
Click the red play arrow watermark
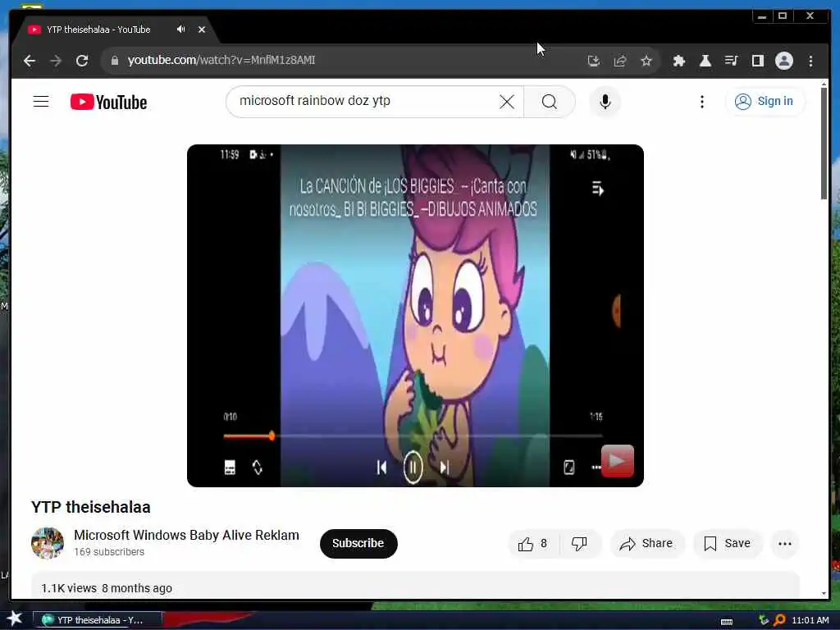[x=618, y=461]
